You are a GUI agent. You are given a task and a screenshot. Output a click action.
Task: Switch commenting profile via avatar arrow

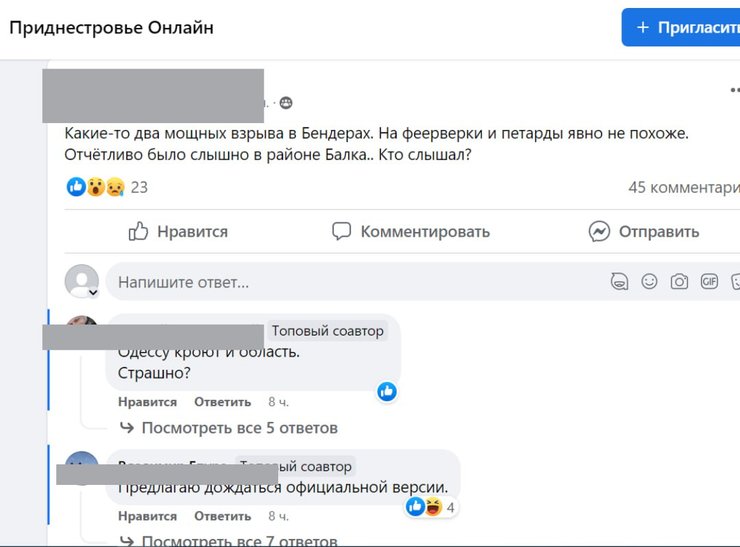(93, 292)
